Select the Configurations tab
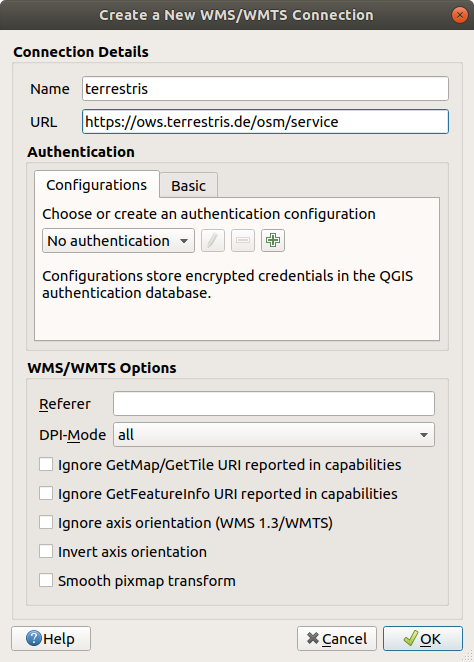474x662 pixels. click(x=97, y=184)
